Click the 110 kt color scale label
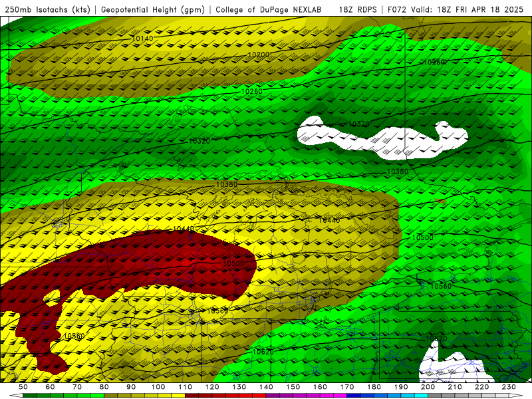This screenshot has height=399, width=532. [x=186, y=387]
